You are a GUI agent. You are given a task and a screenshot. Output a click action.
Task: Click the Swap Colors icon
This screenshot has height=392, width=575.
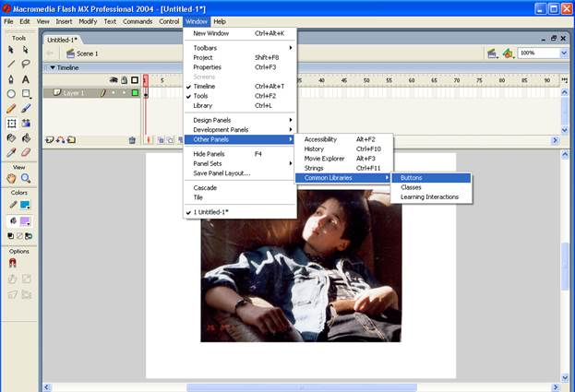click(29, 236)
